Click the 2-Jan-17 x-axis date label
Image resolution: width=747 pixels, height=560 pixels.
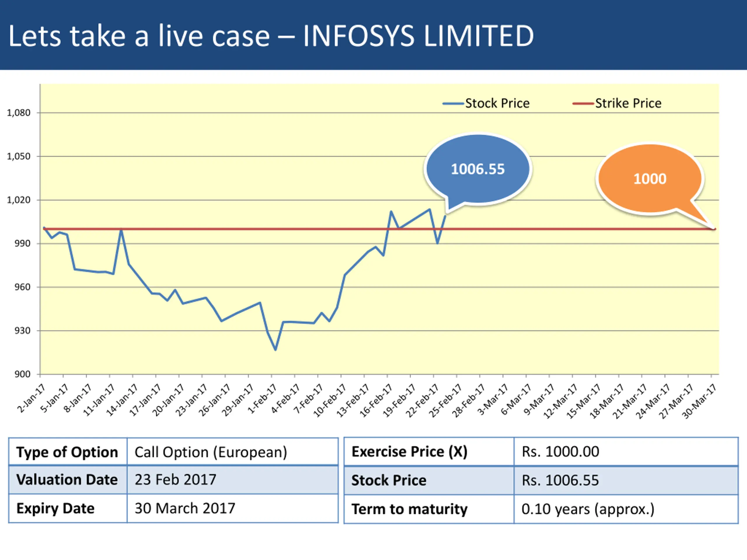32,398
